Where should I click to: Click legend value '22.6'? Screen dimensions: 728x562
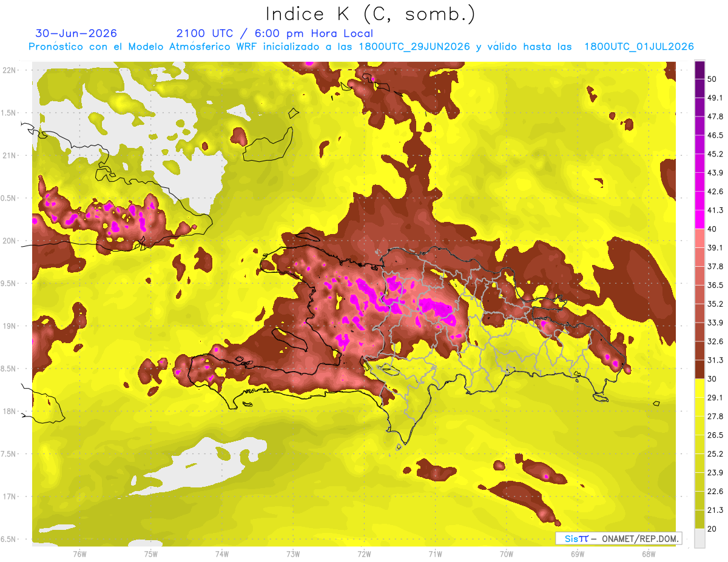(715, 492)
